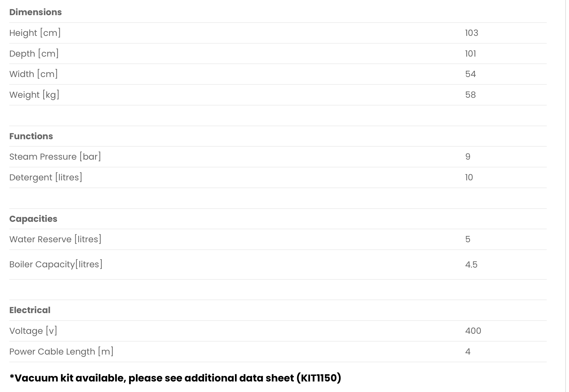569x392 pixels.
Task: Select the Detergent [litres] label
Action: [46, 177]
